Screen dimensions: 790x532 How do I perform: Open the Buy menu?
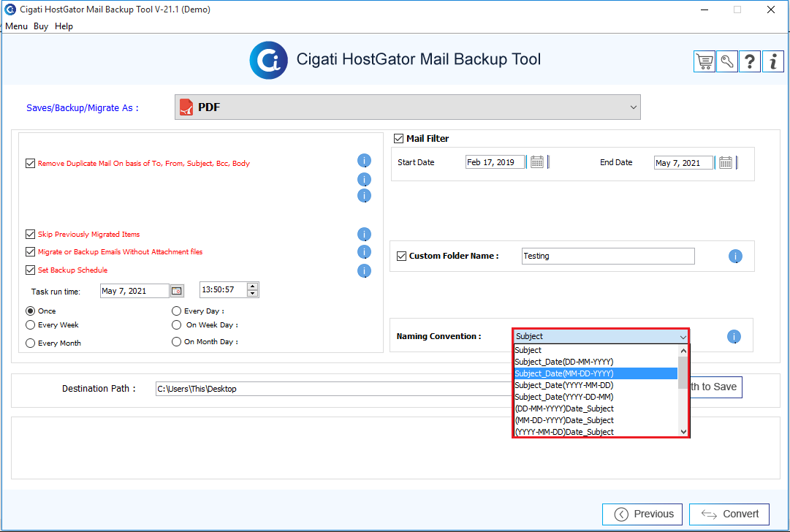tap(41, 26)
